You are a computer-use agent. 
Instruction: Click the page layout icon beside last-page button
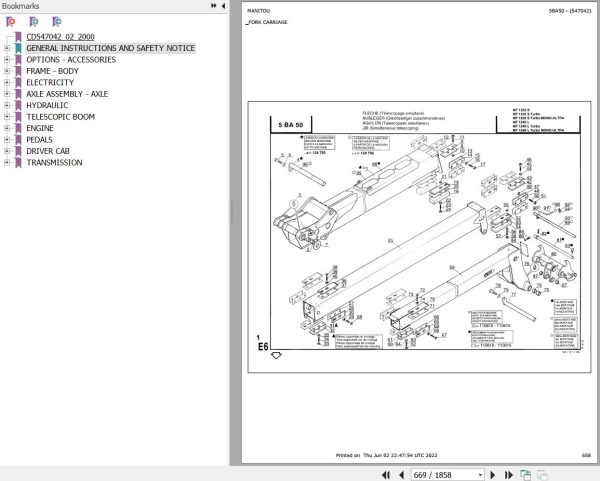point(525,475)
